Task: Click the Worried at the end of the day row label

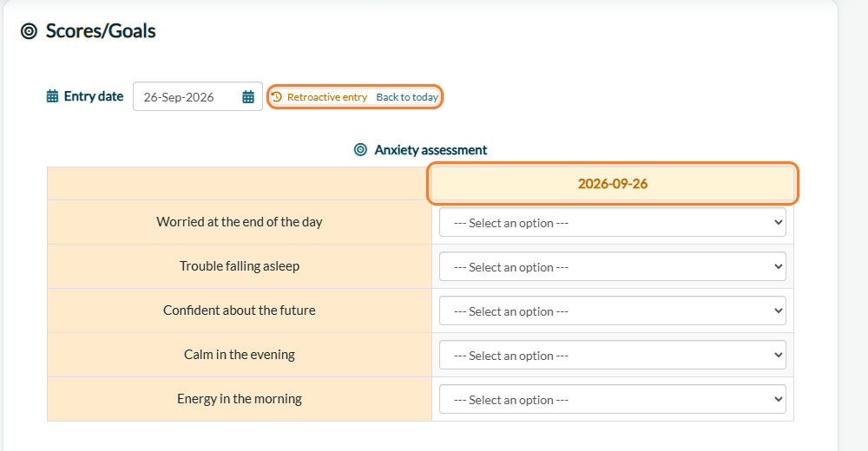Action: [240, 222]
